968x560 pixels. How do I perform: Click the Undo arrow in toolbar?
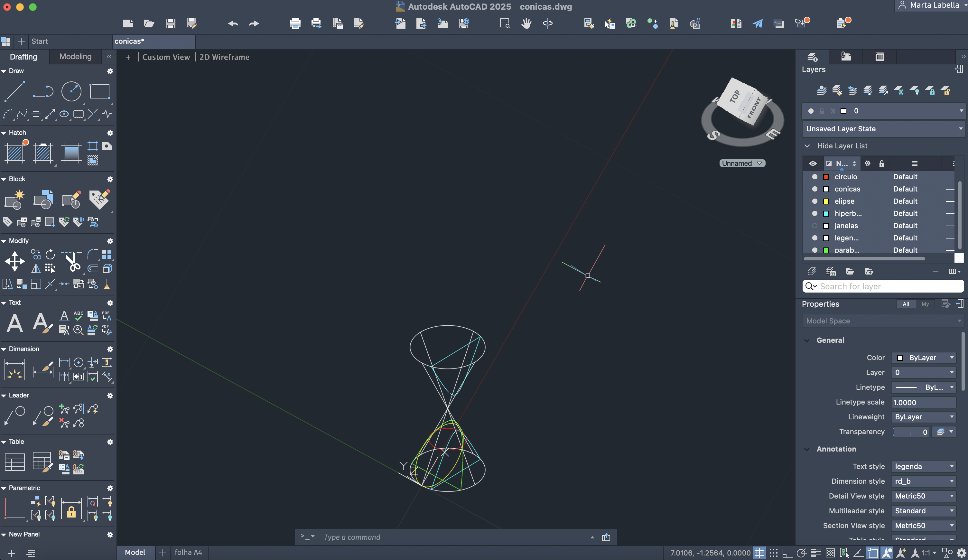coord(233,24)
